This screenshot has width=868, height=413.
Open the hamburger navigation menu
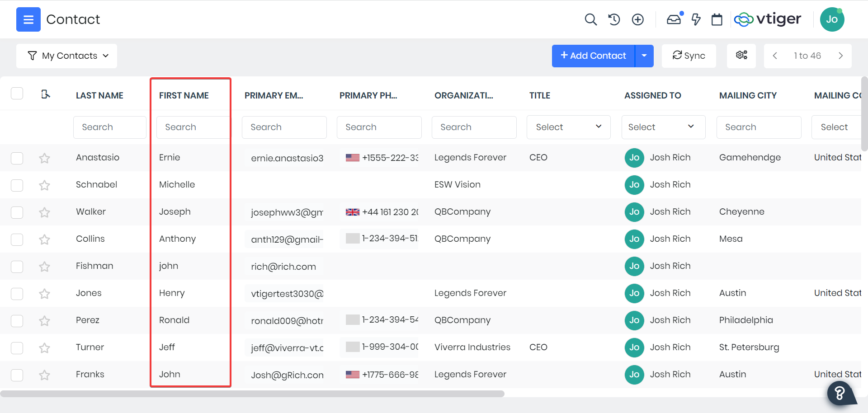(28, 19)
